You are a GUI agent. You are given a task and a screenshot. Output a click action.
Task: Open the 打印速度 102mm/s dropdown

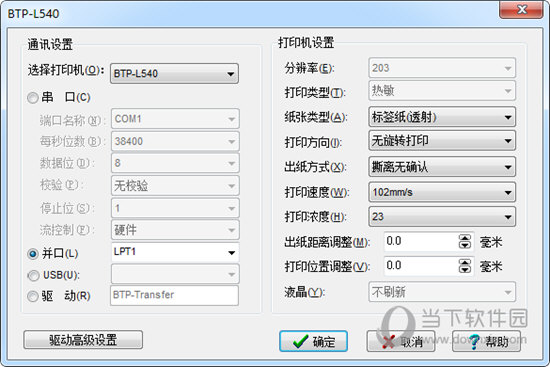click(x=442, y=192)
